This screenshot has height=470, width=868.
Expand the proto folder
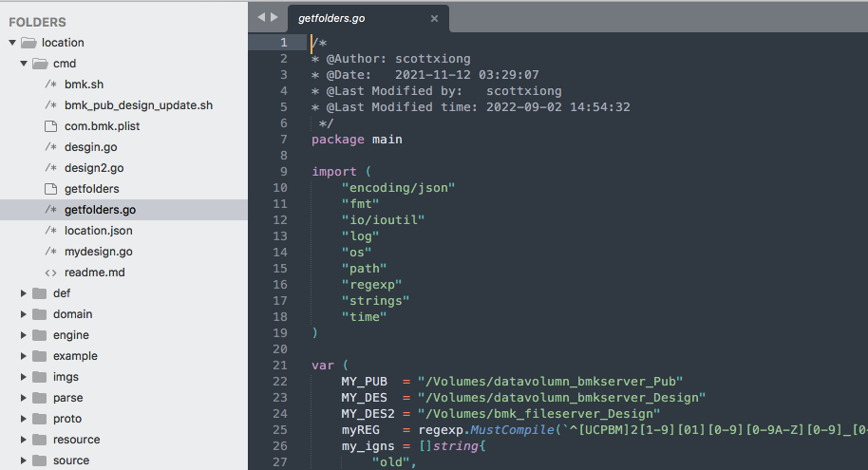(x=23, y=419)
